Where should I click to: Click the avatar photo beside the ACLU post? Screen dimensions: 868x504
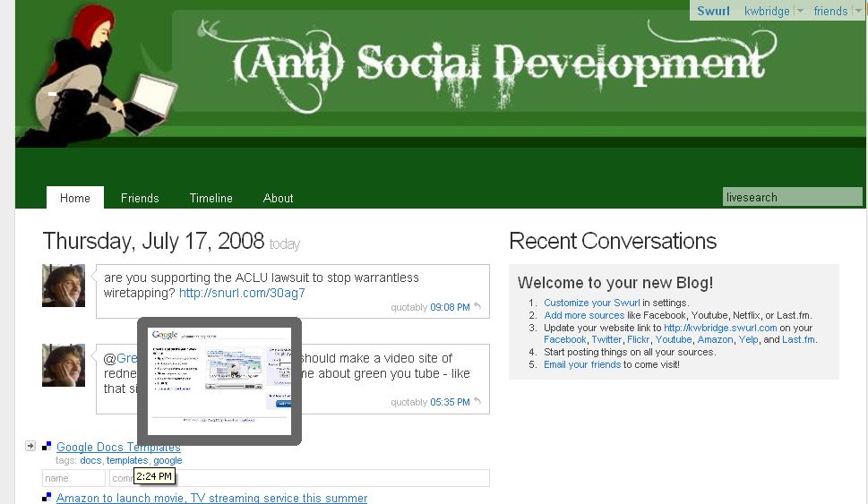pos(64,286)
